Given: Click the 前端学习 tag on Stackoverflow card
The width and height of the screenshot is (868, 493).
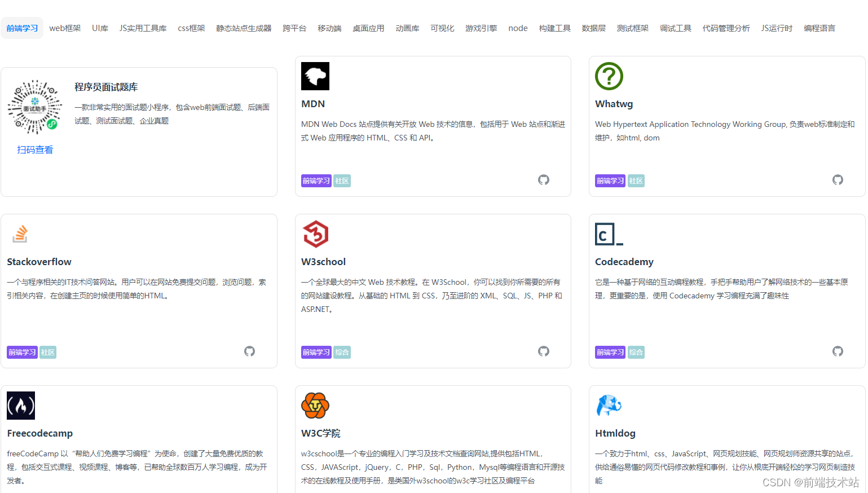Looking at the screenshot, I should tap(22, 353).
